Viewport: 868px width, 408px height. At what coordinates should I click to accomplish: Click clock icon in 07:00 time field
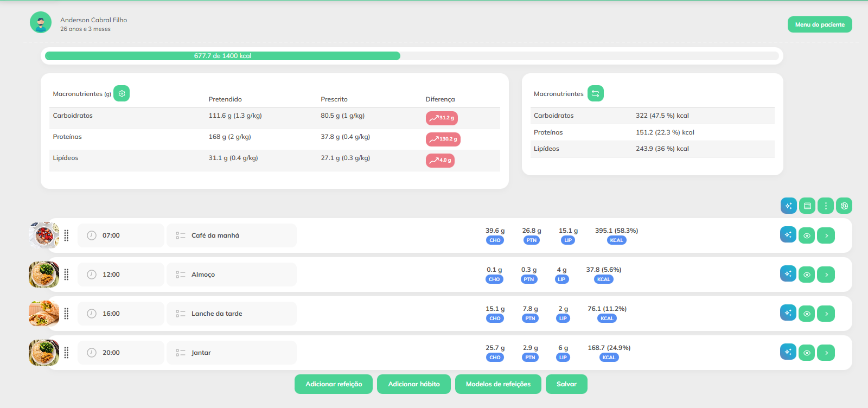92,235
